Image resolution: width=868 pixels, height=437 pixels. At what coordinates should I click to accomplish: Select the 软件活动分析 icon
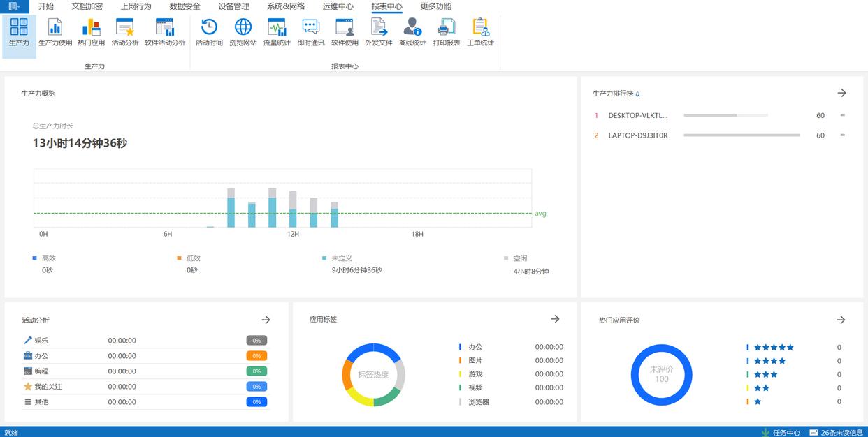pos(165,32)
